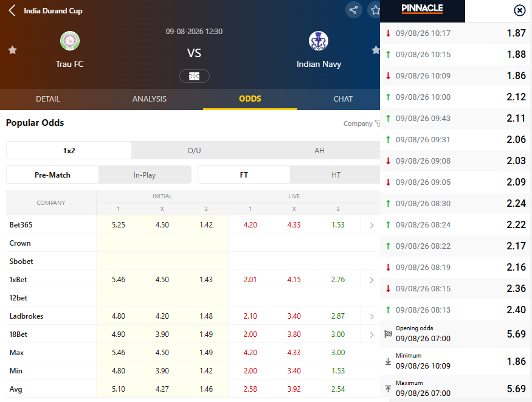The width and height of the screenshot is (532, 402).
Task: Click the Company filter label
Action: pyautogui.click(x=358, y=123)
